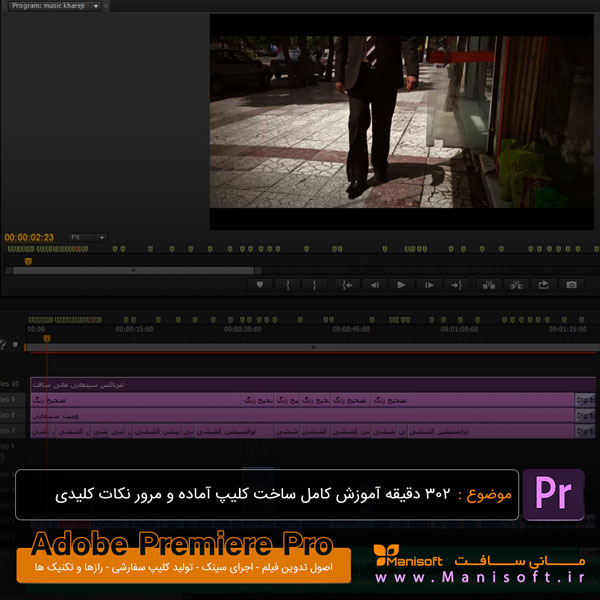Select the Dip to transition on Video 8
The image size is (600, 600).
(585, 416)
